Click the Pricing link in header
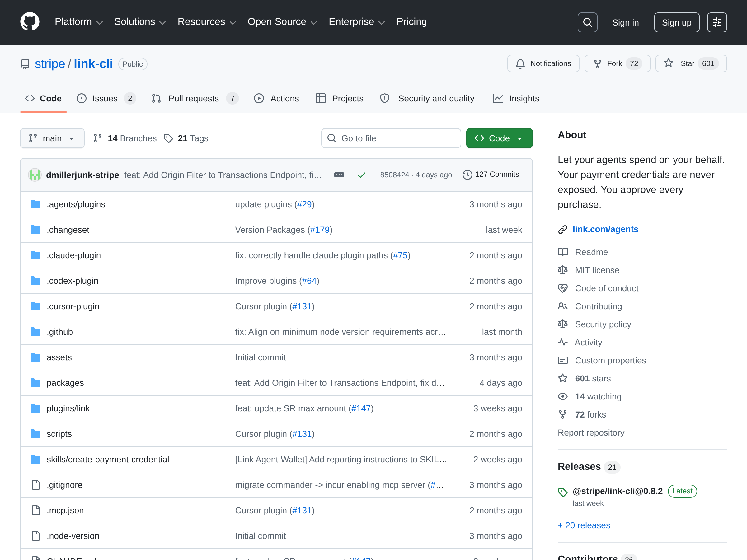This screenshot has height=560, width=747. pos(412,22)
